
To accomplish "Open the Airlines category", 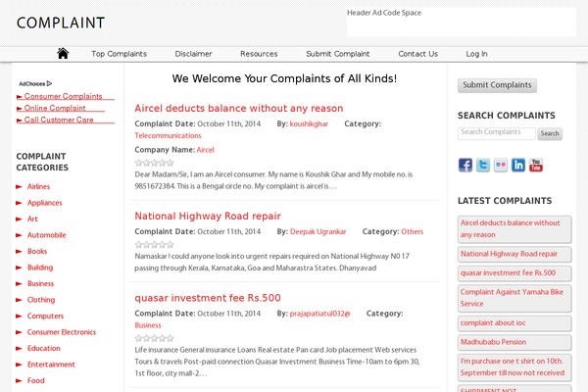I will [38, 186].
